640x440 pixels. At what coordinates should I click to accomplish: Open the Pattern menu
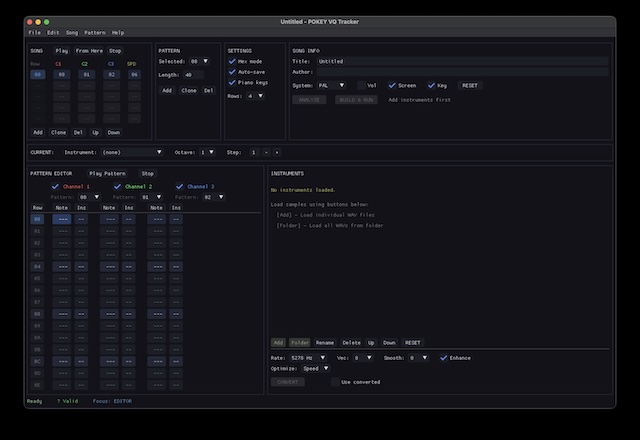pyautogui.click(x=95, y=32)
